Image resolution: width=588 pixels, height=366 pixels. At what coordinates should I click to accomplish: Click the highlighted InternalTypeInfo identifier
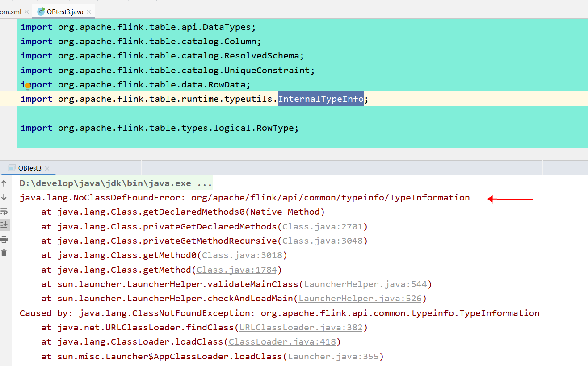click(320, 99)
